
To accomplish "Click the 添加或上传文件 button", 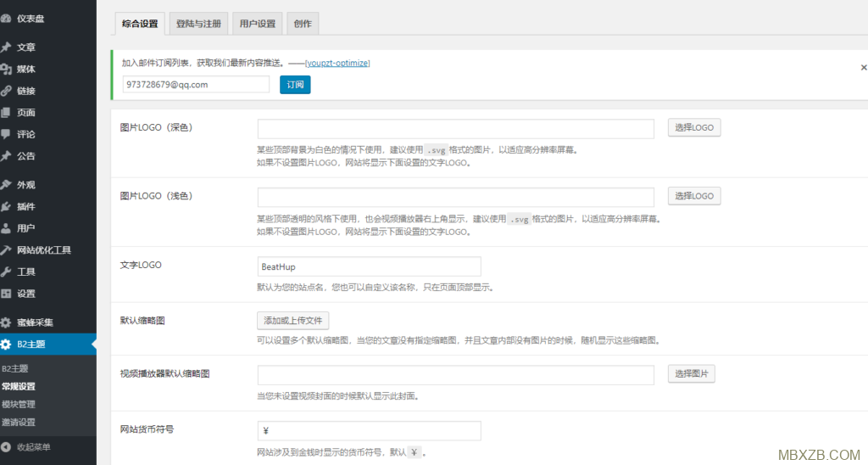I will point(292,321).
